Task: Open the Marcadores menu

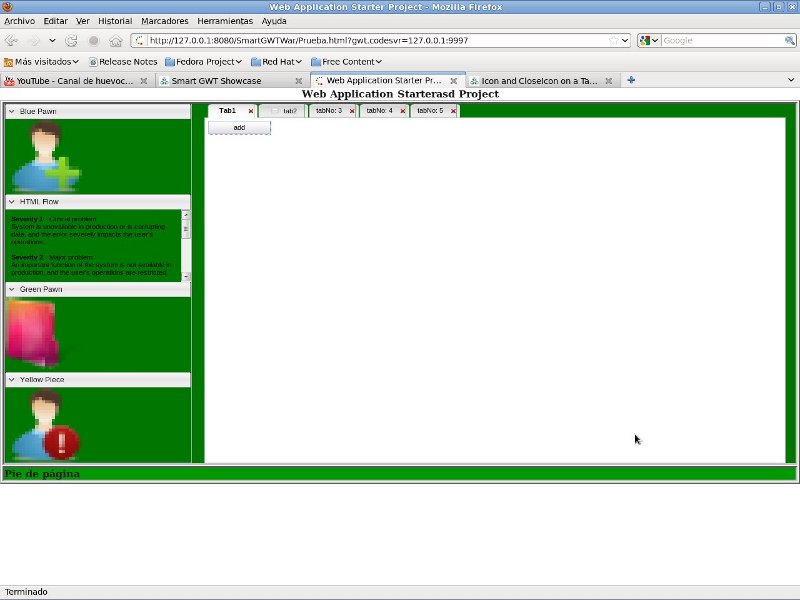Action: (x=164, y=20)
